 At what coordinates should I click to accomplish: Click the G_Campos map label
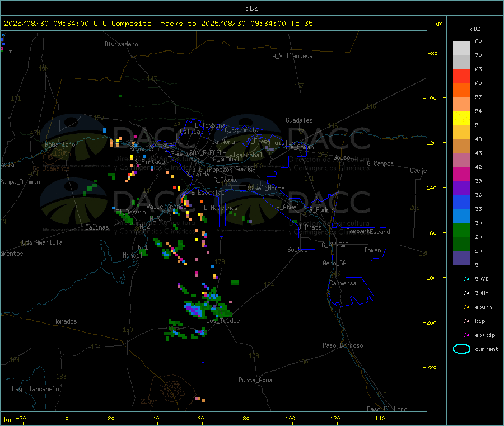tap(381, 163)
